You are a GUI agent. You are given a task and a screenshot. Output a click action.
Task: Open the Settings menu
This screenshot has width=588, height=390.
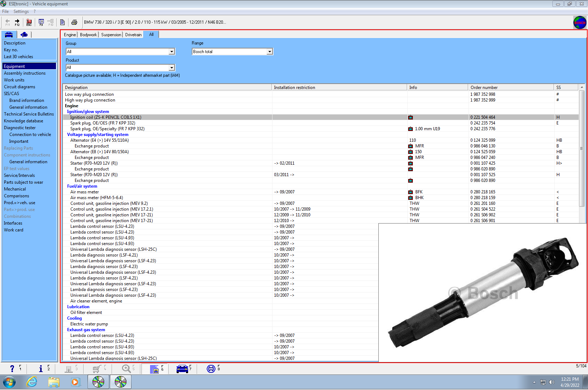(21, 11)
